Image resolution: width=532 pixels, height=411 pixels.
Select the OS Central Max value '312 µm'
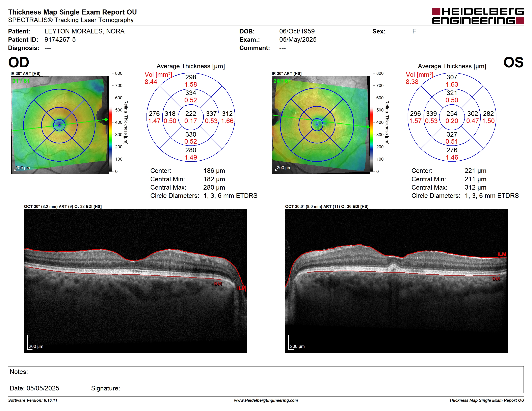coord(475,188)
